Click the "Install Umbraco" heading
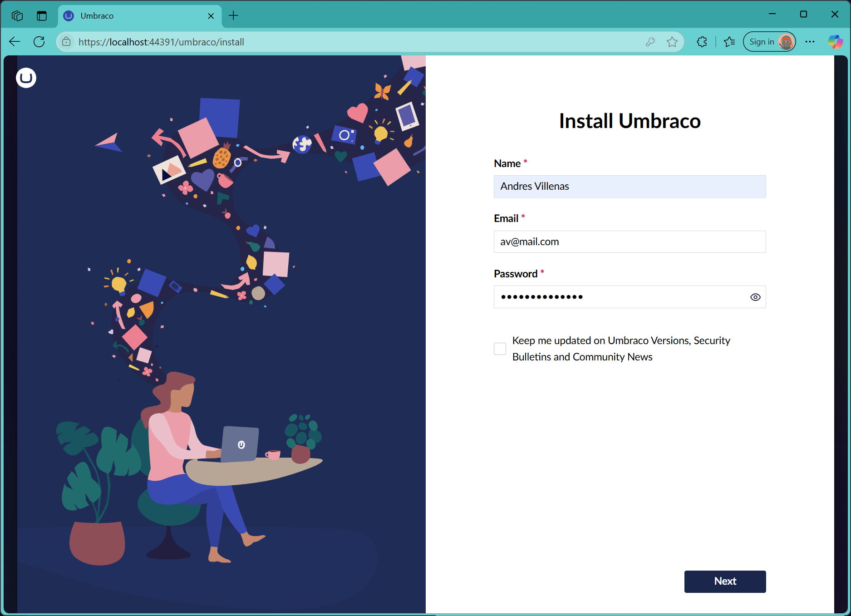Image resolution: width=851 pixels, height=616 pixels. [x=630, y=121]
